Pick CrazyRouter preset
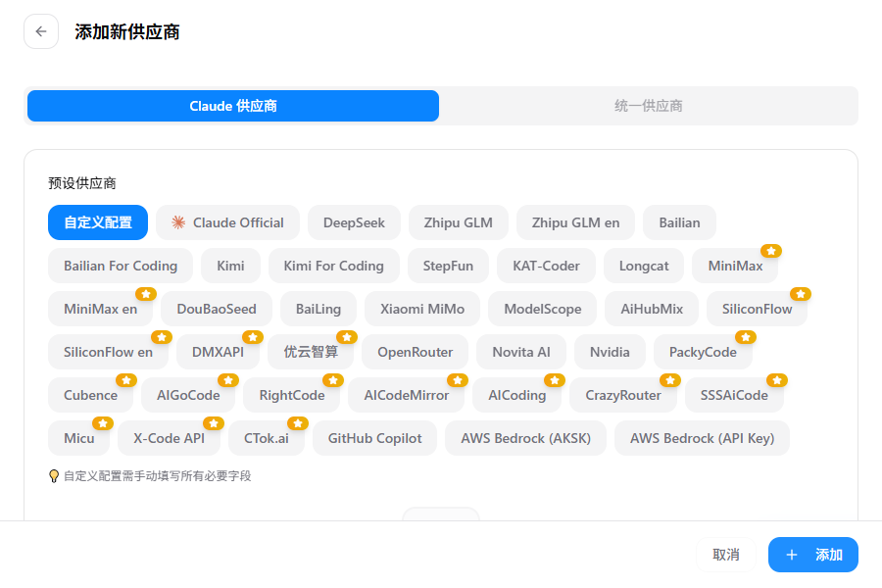Screen dimensions: 882x588 click(x=622, y=395)
